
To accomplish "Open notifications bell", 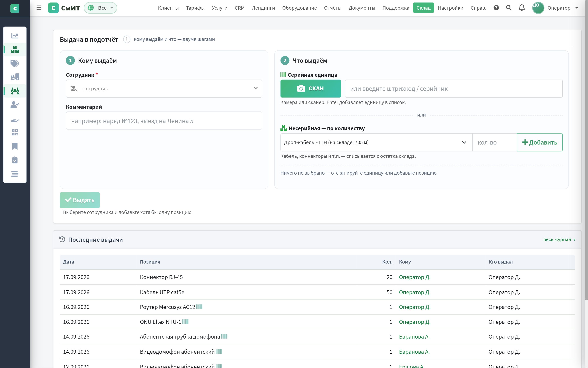I will pos(522,8).
